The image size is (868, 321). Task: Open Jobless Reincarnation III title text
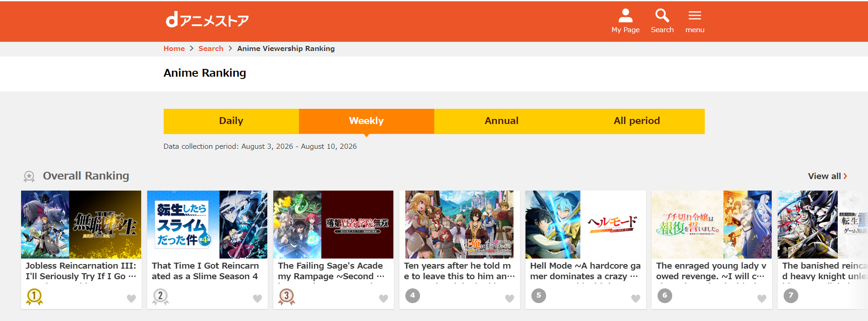click(81, 271)
